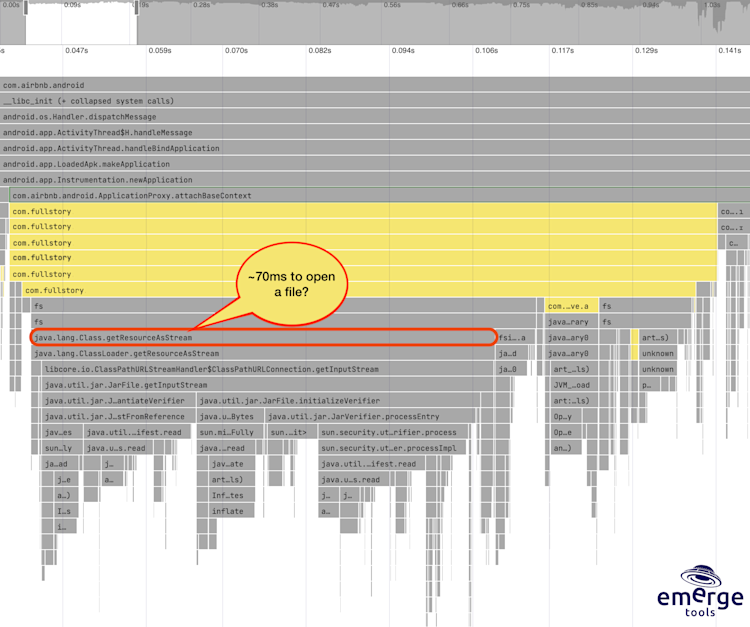Select the co….i frame at the right edge

pyautogui.click(x=733, y=211)
